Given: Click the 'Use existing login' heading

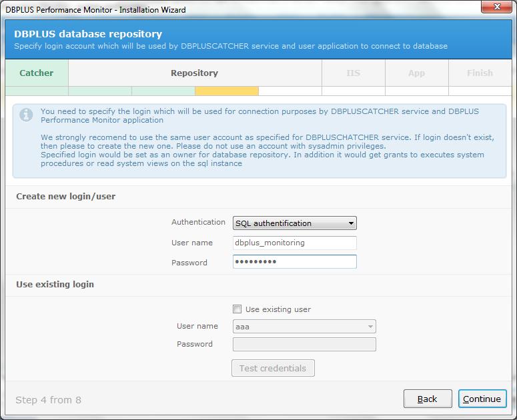Looking at the screenshot, I should click(55, 284).
